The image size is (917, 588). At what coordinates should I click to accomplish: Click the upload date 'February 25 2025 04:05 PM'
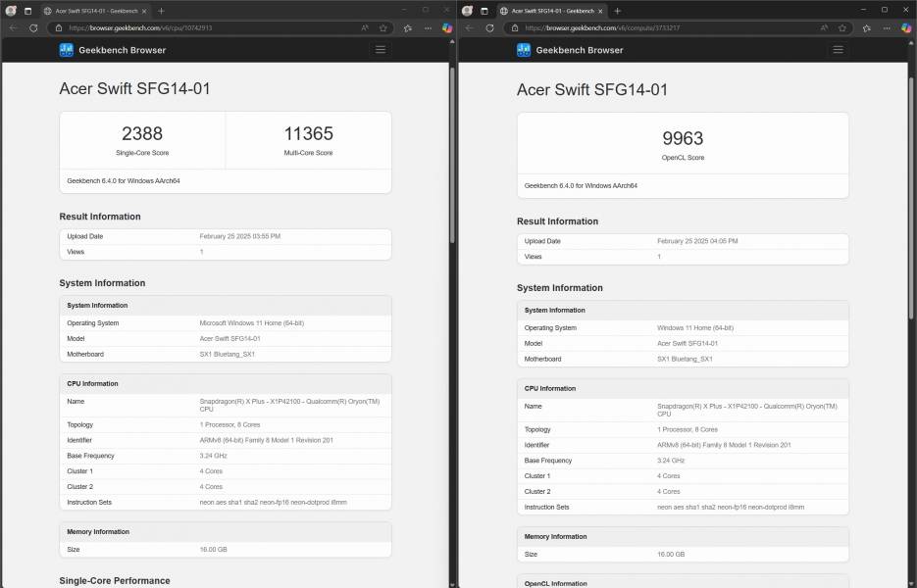697,241
